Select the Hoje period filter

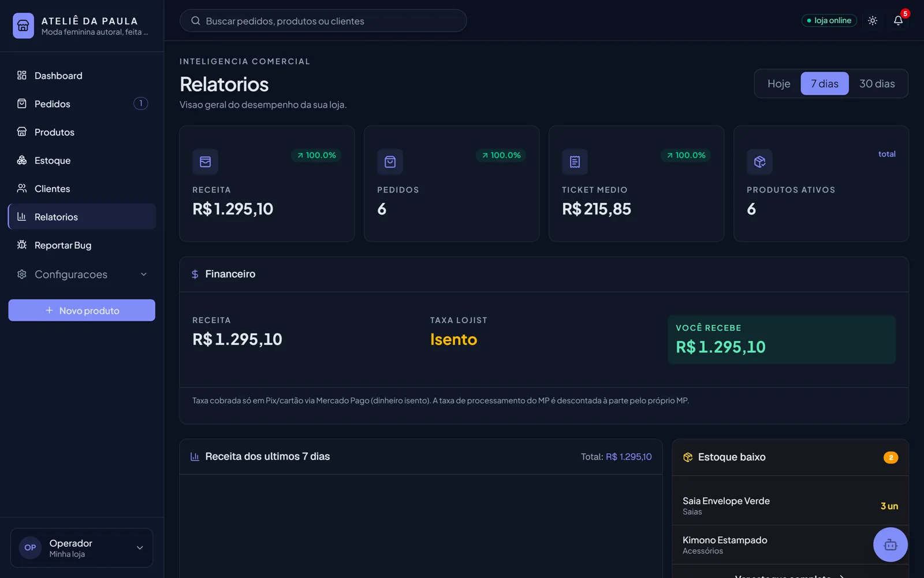pyautogui.click(x=778, y=84)
